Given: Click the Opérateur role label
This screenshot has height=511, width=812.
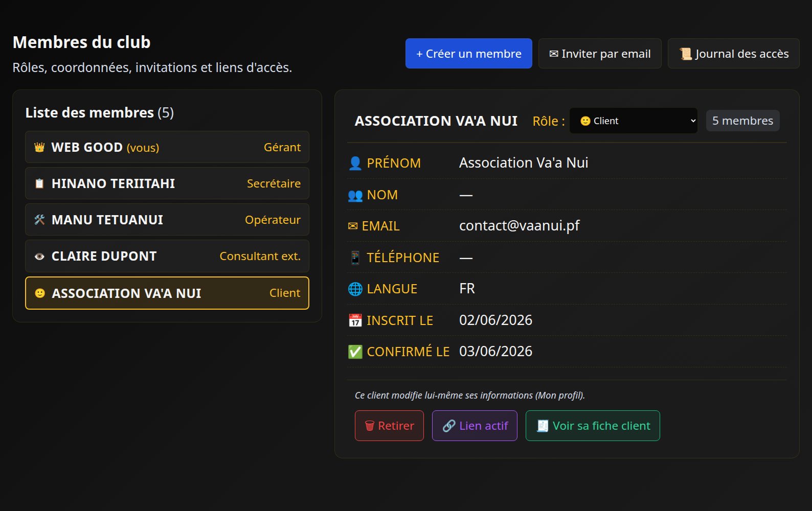Looking at the screenshot, I should (x=273, y=220).
